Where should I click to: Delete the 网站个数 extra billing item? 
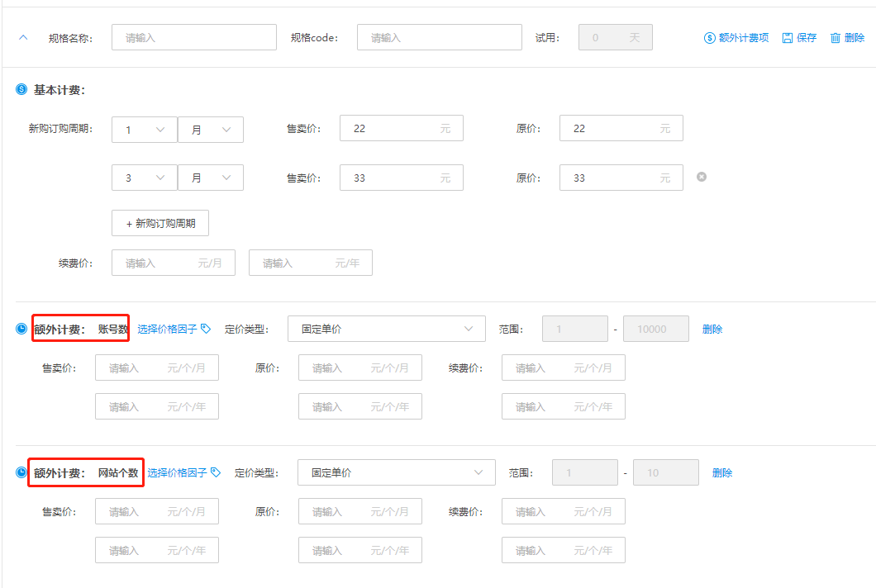click(721, 472)
